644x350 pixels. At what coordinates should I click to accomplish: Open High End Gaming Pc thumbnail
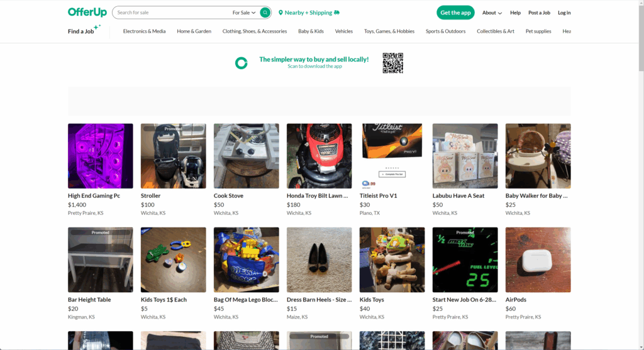click(x=100, y=156)
